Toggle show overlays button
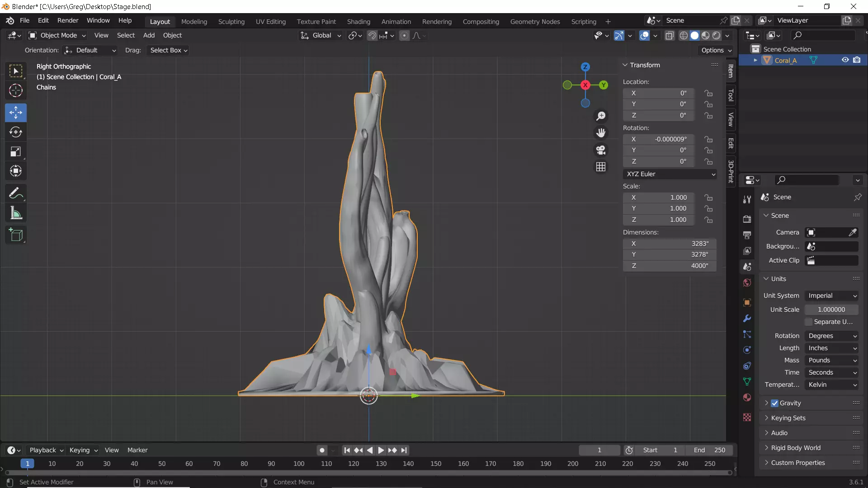The image size is (868, 488). [x=644, y=35]
